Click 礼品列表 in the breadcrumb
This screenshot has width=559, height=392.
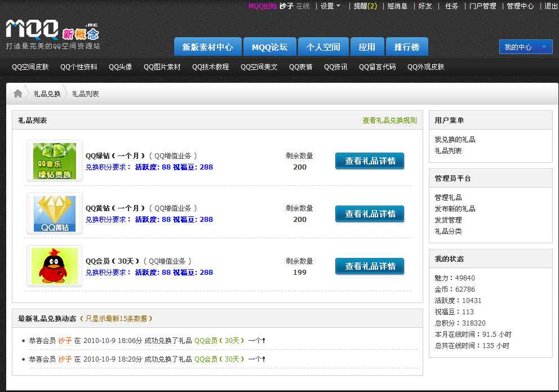tap(86, 94)
